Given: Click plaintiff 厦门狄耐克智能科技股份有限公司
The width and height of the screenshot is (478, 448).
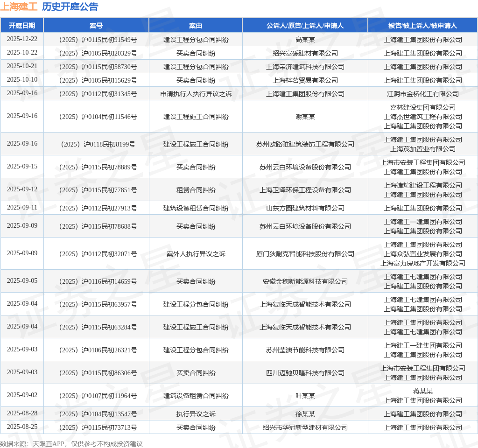Looking at the screenshot, I should pos(305,254).
